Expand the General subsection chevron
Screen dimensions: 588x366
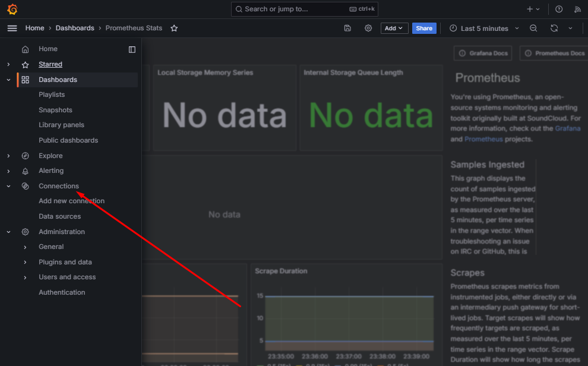click(25, 247)
